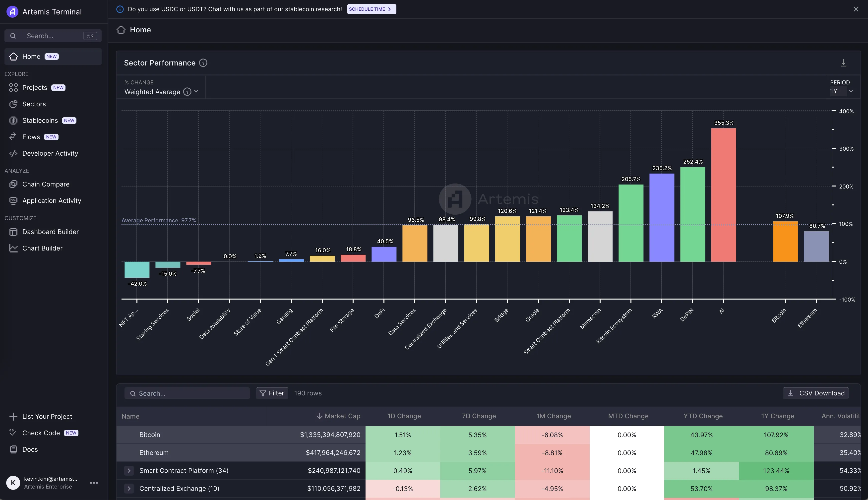The height and width of the screenshot is (500, 868).
Task: Click the 1Y Change column header
Action: pos(777,416)
